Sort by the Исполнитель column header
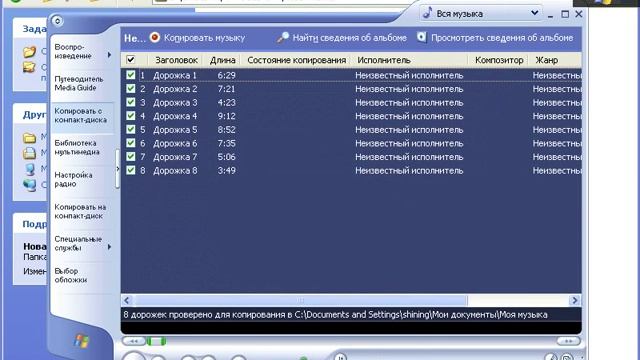Image resolution: width=640 pixels, height=360 pixels. [410, 60]
